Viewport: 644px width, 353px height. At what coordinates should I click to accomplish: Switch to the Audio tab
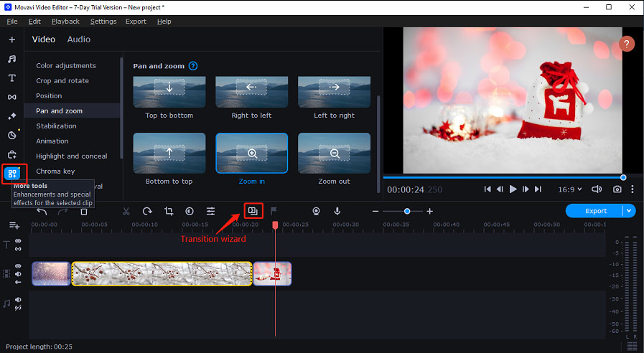pos(78,39)
